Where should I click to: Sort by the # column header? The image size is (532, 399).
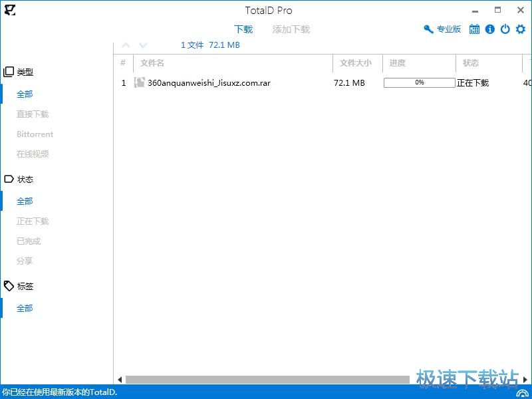click(123, 63)
